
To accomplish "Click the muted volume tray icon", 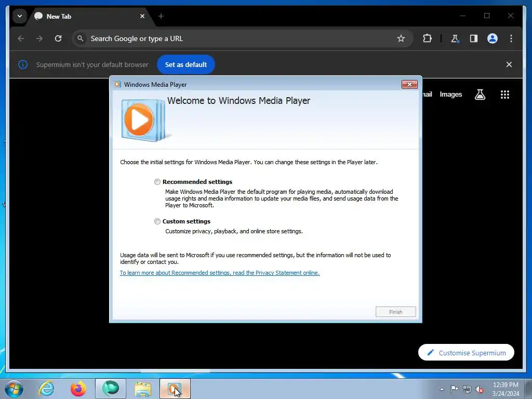I will click(x=480, y=390).
